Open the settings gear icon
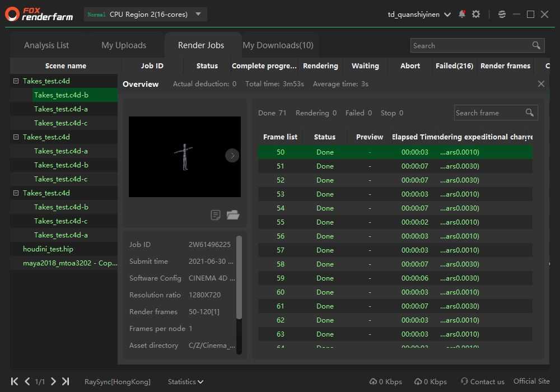 click(x=475, y=15)
